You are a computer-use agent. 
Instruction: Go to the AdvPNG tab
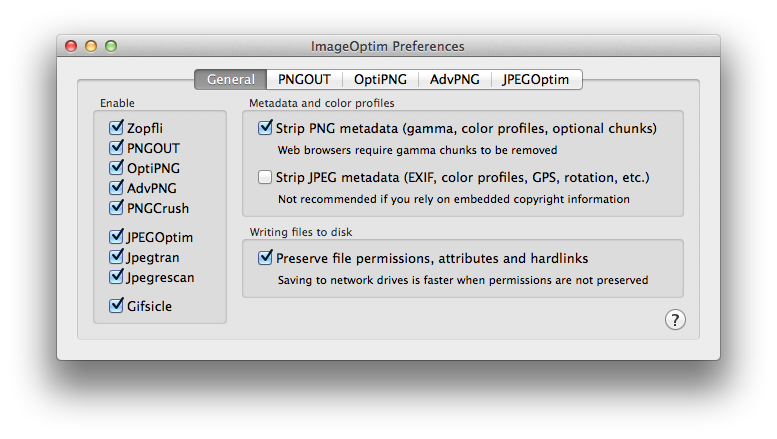click(x=455, y=79)
